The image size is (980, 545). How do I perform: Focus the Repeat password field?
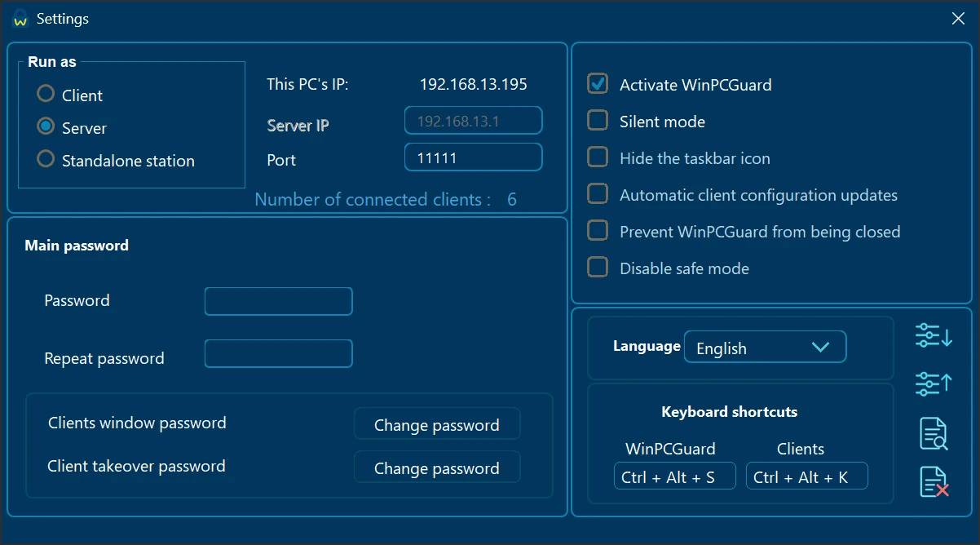[x=279, y=353]
